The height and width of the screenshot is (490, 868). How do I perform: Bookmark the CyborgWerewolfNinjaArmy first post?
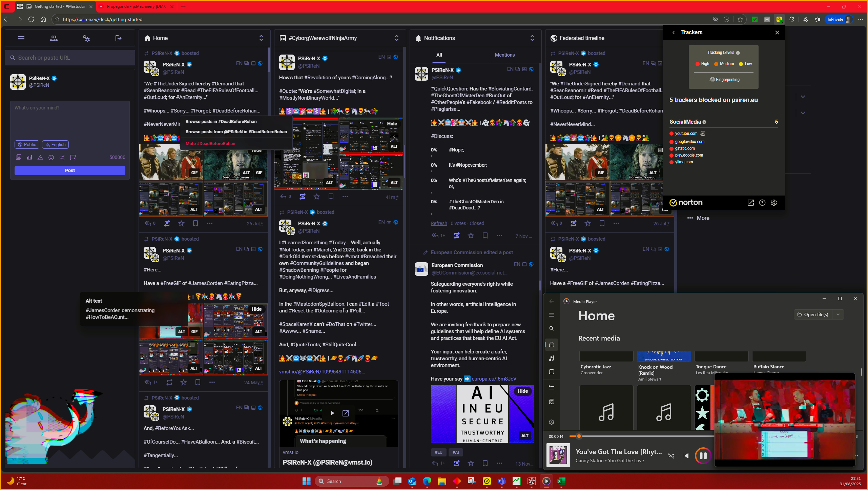(331, 197)
